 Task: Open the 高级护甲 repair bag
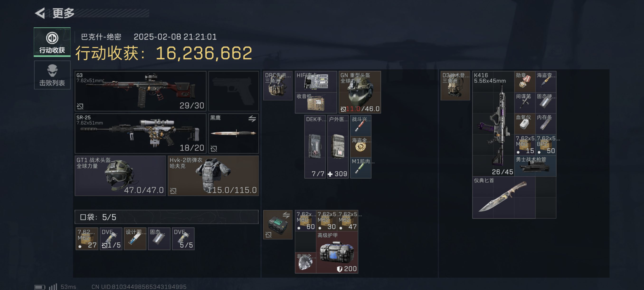(x=337, y=252)
